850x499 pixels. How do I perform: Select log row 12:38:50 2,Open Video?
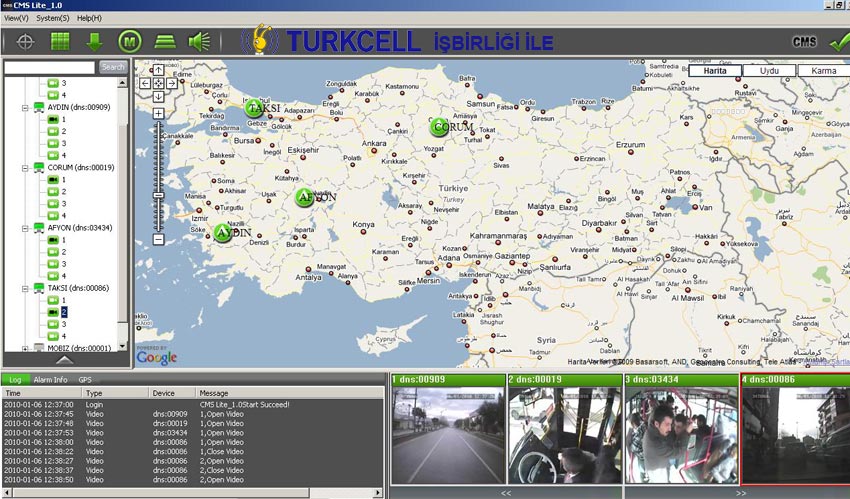[192, 479]
